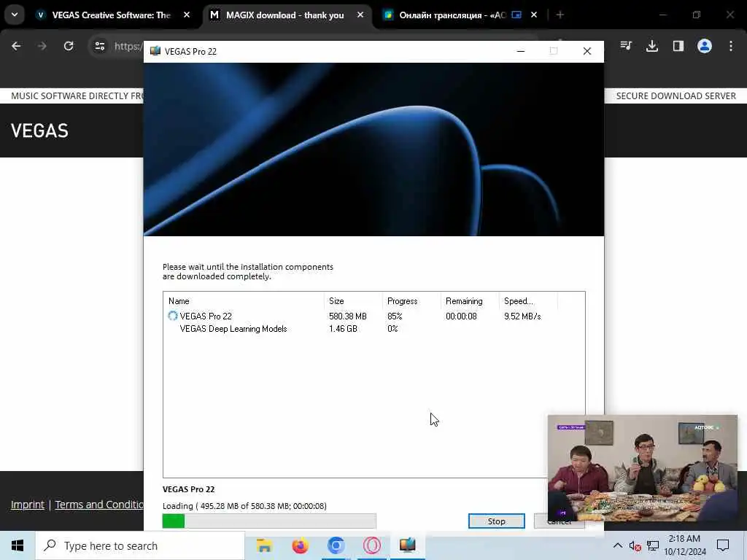
Task: Open File Explorer from taskbar
Action: (x=264, y=545)
